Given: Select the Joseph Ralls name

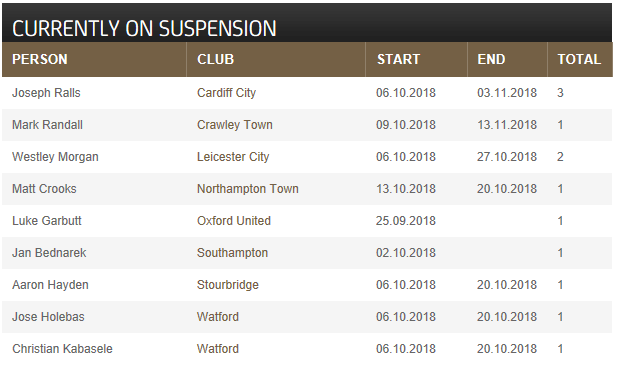Looking at the screenshot, I should 46,93.
